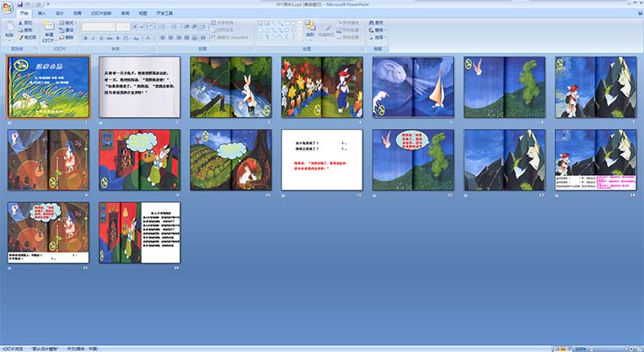Image resolution: width=644 pixels, height=352 pixels.
Task: Toggle Center text alignment
Action: (170, 38)
